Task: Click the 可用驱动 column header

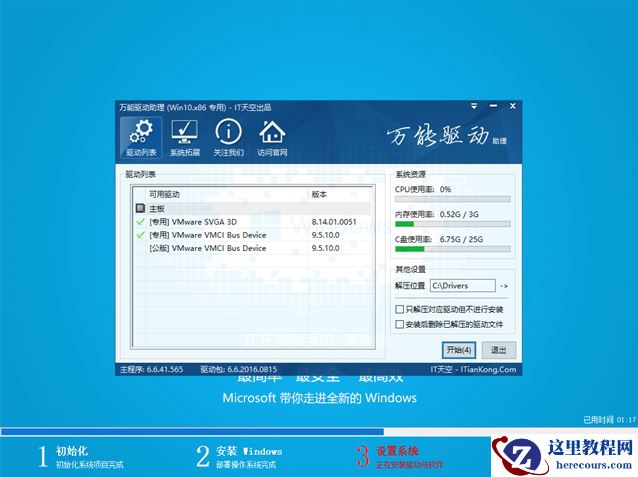Action: click(x=164, y=195)
